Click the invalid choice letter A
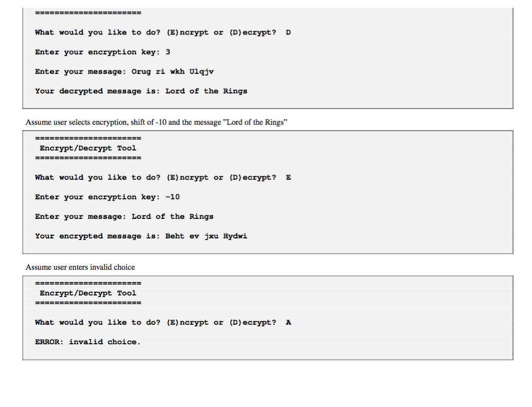532x407 pixels. point(288,323)
